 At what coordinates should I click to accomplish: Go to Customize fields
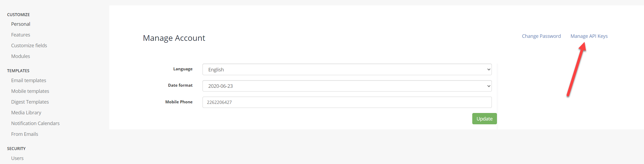point(29,45)
